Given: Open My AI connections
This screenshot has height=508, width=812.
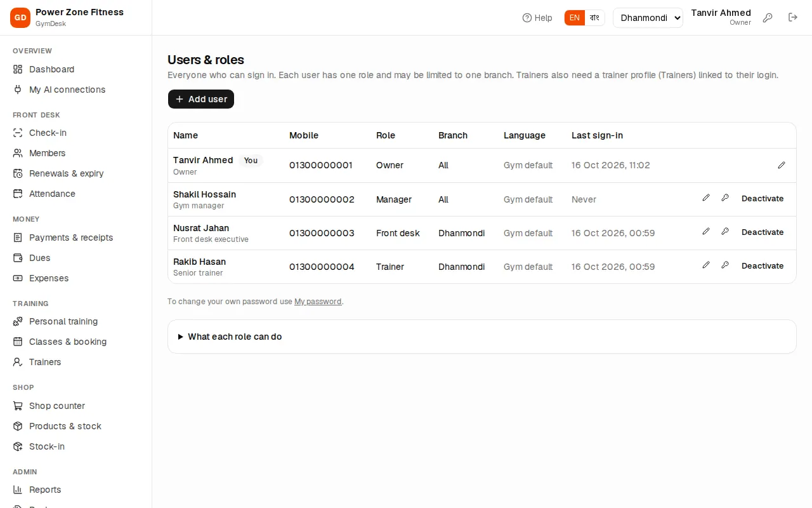Looking at the screenshot, I should coord(76,90).
